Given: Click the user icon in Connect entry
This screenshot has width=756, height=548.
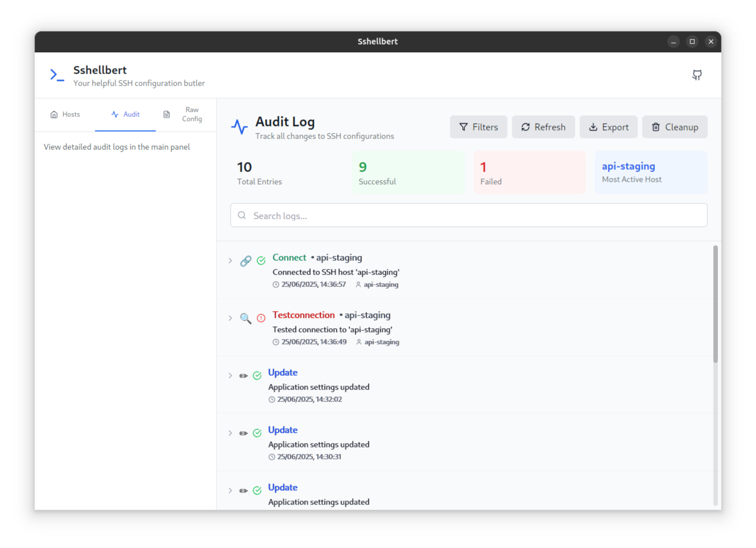Looking at the screenshot, I should (358, 285).
